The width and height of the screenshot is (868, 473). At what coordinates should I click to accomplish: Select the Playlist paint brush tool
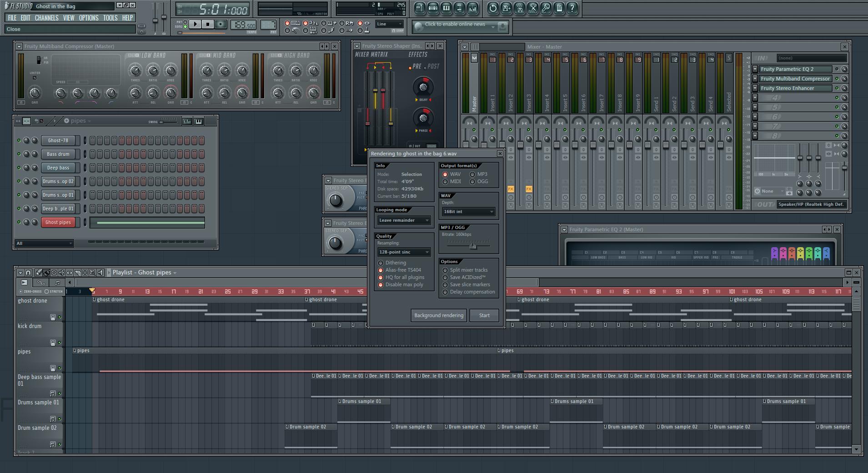click(46, 273)
